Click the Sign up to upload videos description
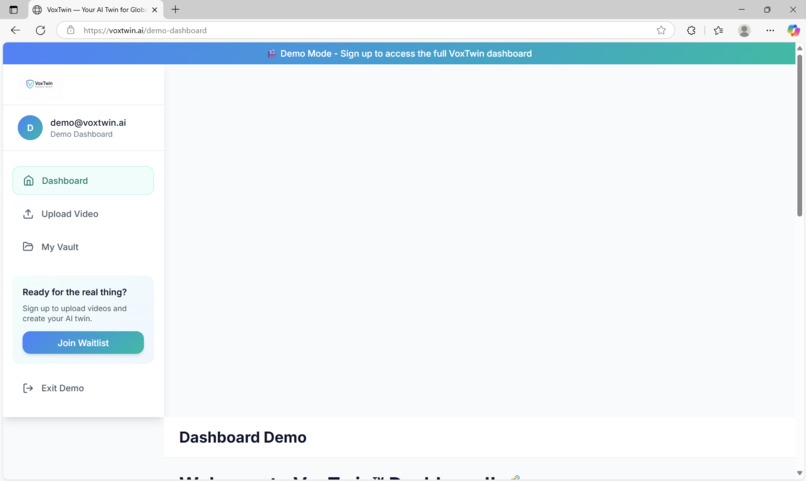The height and width of the screenshot is (481, 806). tap(75, 313)
